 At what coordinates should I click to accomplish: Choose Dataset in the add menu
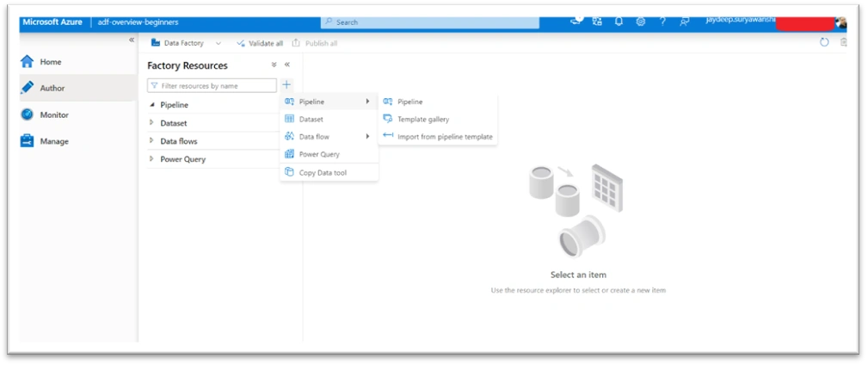click(329, 119)
